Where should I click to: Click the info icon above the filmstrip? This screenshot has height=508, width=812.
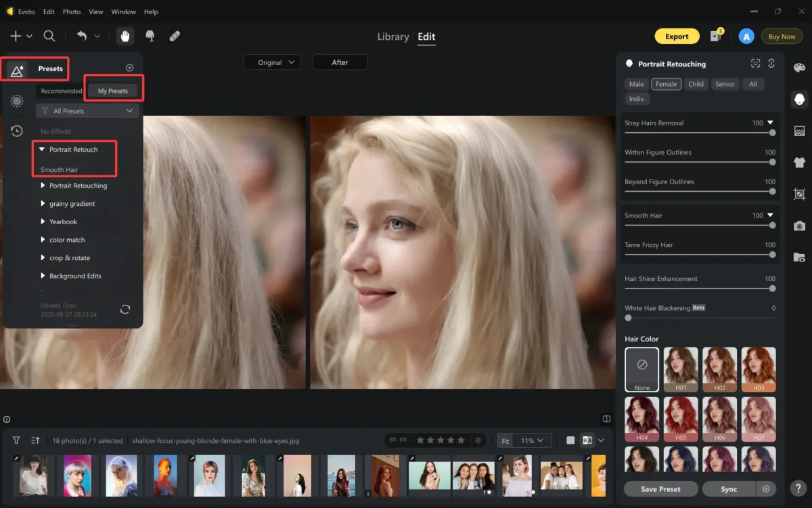point(7,419)
